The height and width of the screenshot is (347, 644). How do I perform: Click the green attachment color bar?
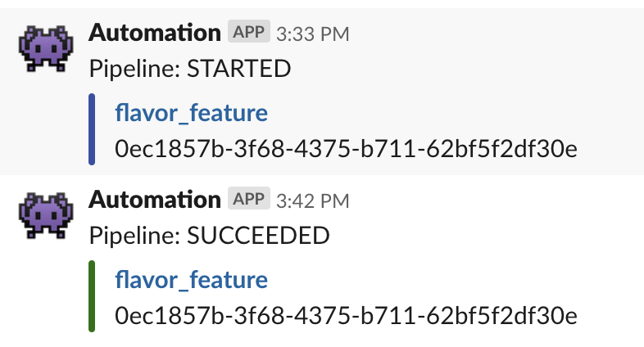(x=92, y=296)
